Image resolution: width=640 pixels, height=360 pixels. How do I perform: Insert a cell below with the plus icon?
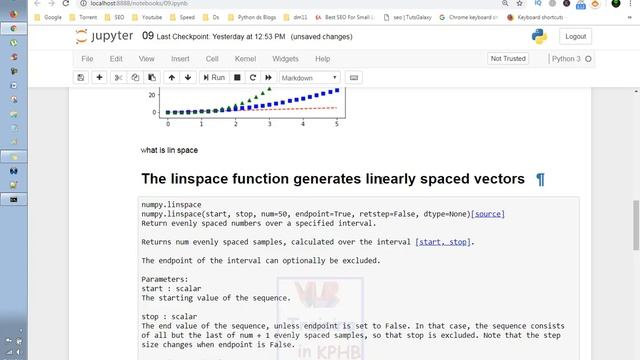(99, 78)
